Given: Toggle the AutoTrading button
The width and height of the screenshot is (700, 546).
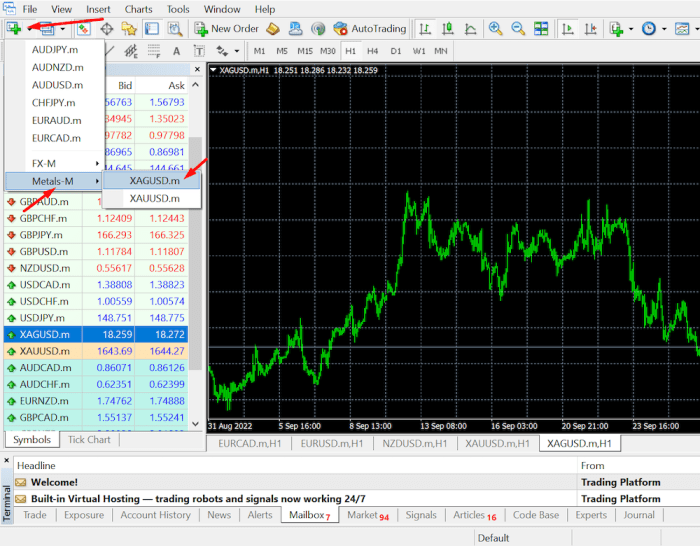Looking at the screenshot, I should [x=370, y=29].
